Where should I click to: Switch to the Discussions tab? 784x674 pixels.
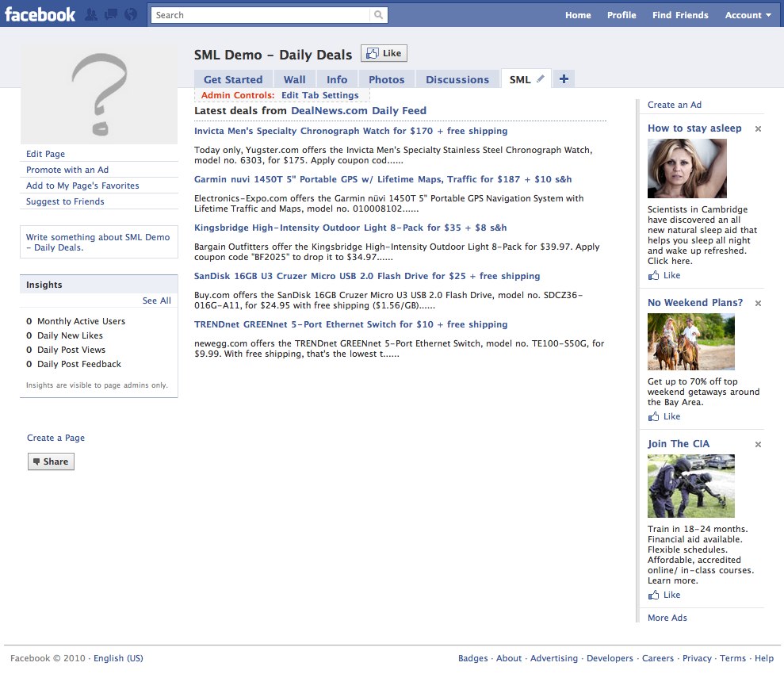[457, 79]
